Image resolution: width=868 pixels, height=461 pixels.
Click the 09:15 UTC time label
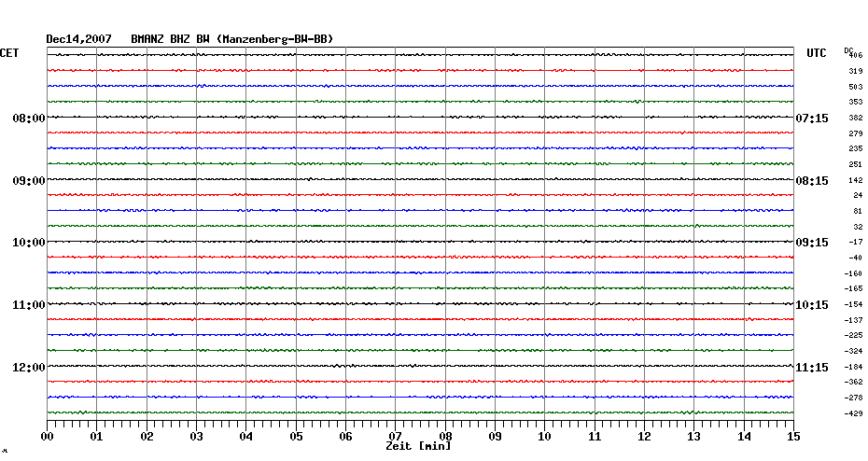812,243
